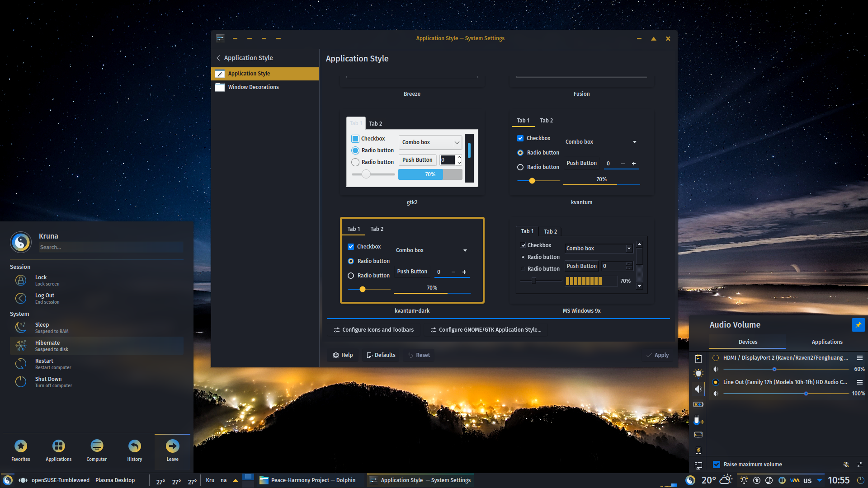The height and width of the screenshot is (488, 868).
Task: Select HDMI / DisplayPort 2 as output device
Action: click(716, 358)
